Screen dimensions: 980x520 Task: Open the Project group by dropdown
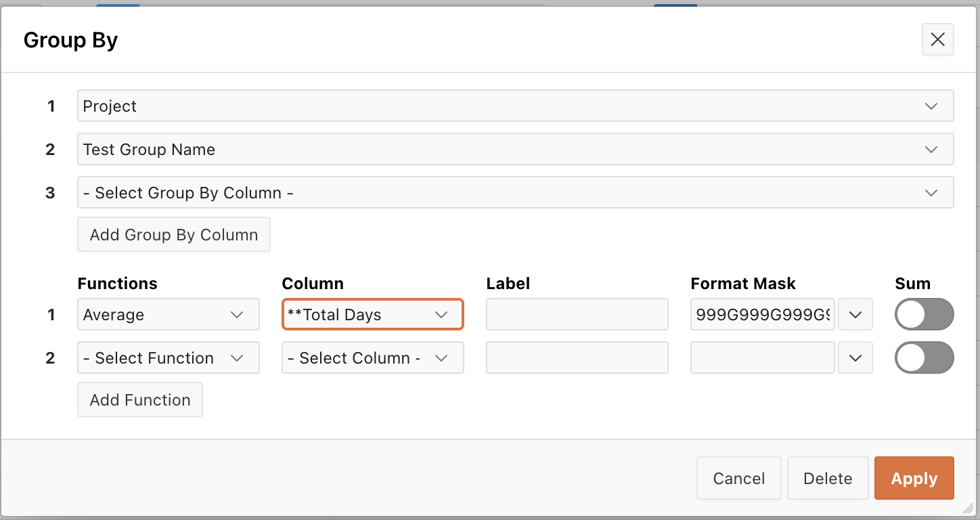click(515, 106)
